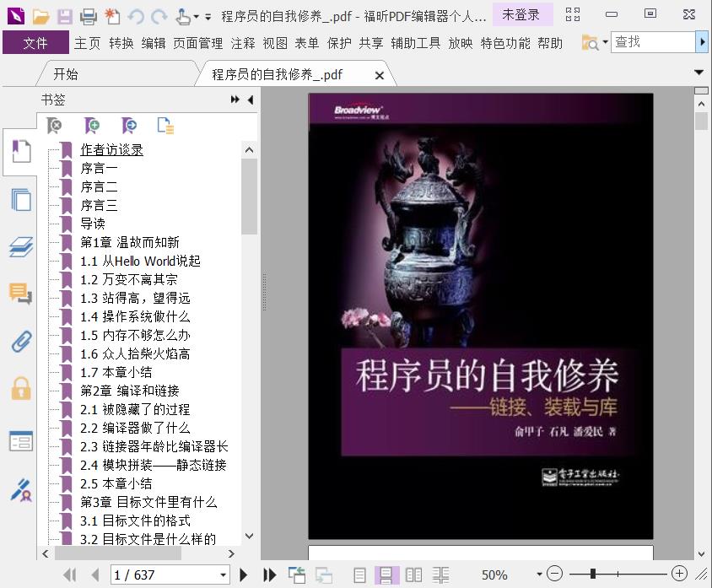
Task: Go to the previous page
Action: coord(95,575)
